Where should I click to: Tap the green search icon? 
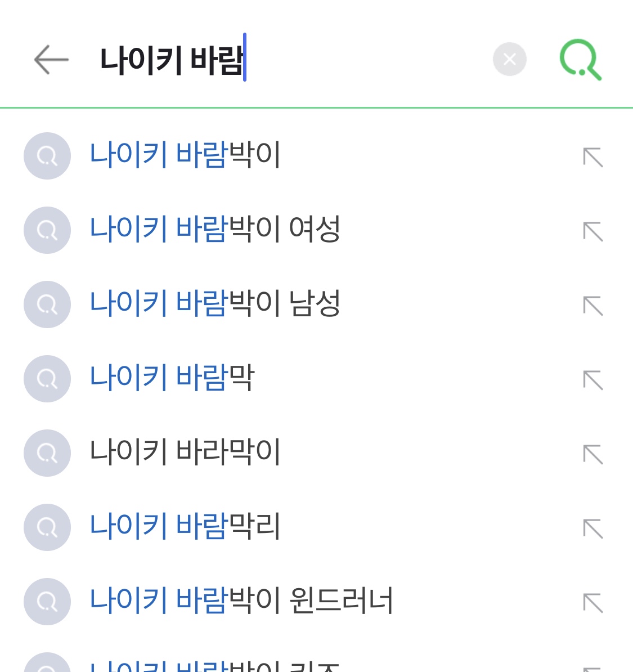click(x=580, y=59)
